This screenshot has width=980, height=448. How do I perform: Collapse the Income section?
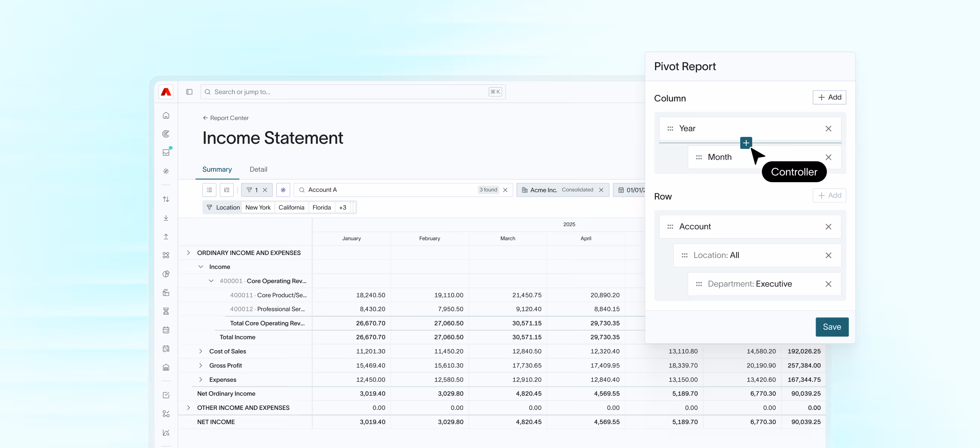[x=201, y=267]
